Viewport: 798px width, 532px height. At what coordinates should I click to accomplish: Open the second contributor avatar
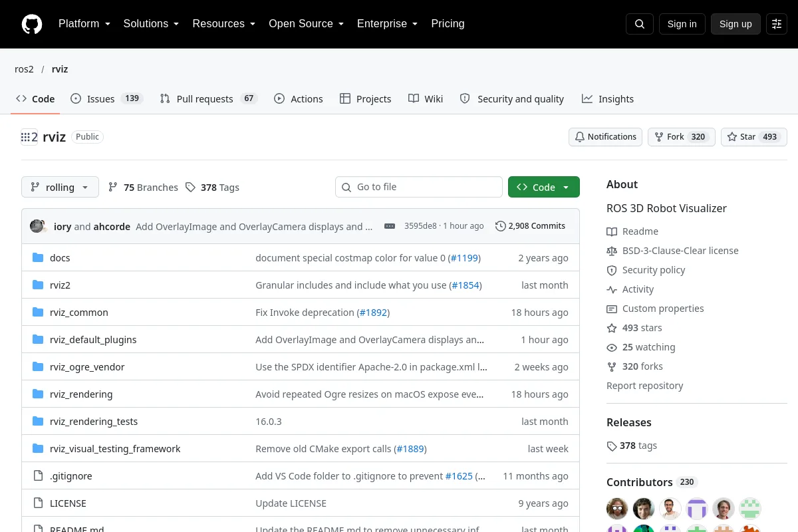coord(644,509)
